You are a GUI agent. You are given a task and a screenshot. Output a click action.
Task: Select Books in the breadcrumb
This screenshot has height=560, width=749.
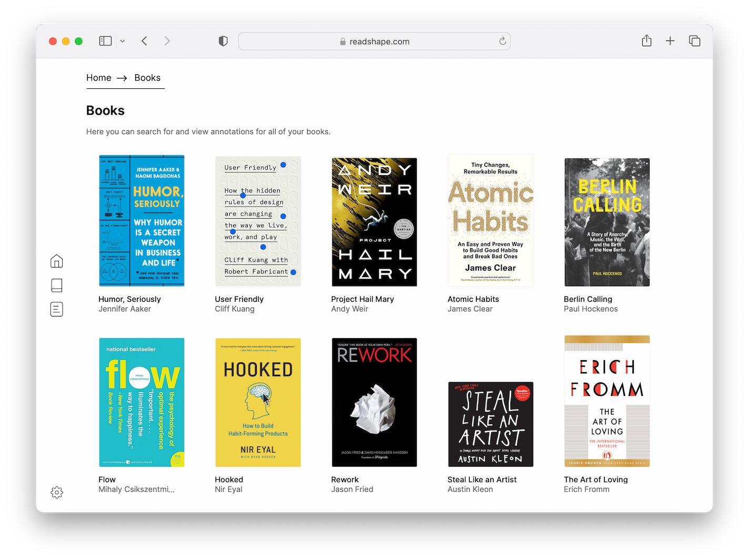click(x=147, y=78)
